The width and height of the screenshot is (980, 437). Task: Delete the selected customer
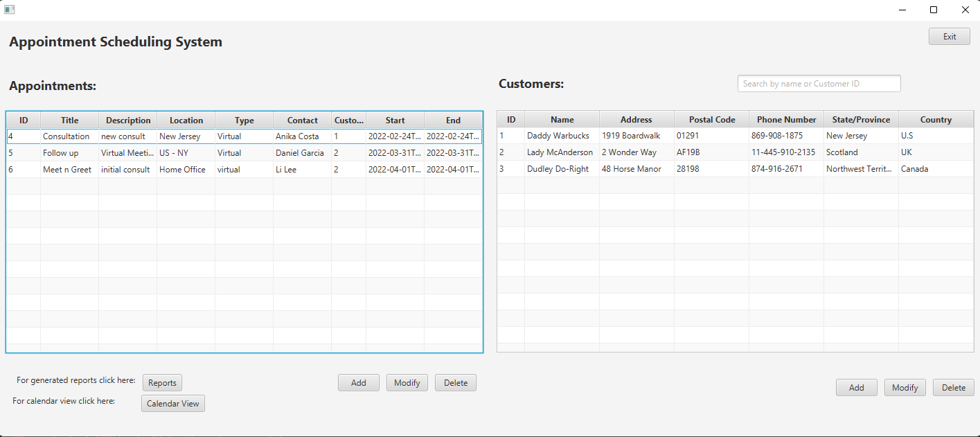coord(954,388)
